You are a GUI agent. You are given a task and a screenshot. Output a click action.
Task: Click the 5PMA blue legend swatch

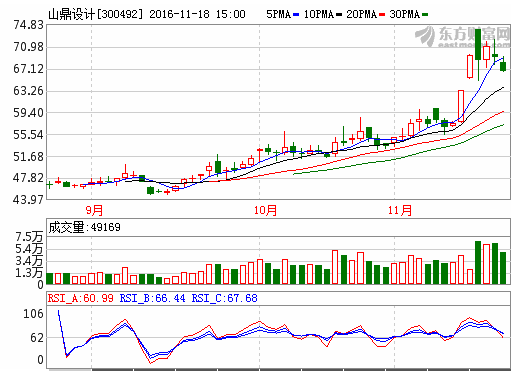(296, 14)
